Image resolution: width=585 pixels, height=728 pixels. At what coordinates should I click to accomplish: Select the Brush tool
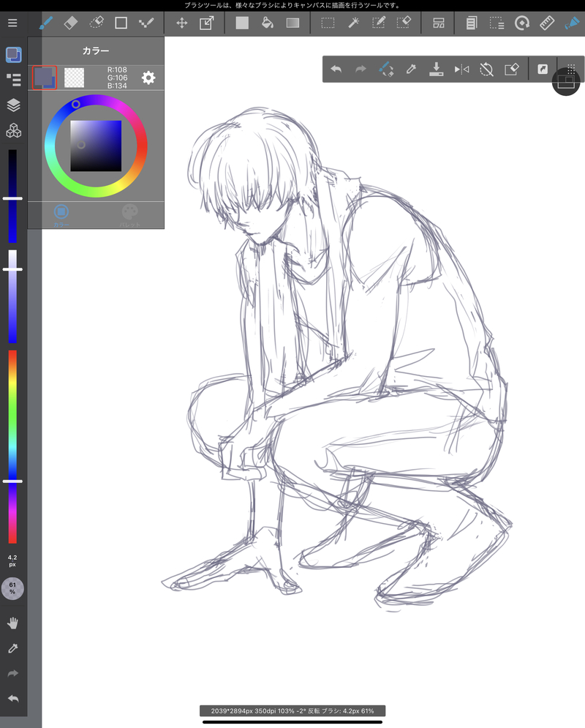tap(45, 23)
